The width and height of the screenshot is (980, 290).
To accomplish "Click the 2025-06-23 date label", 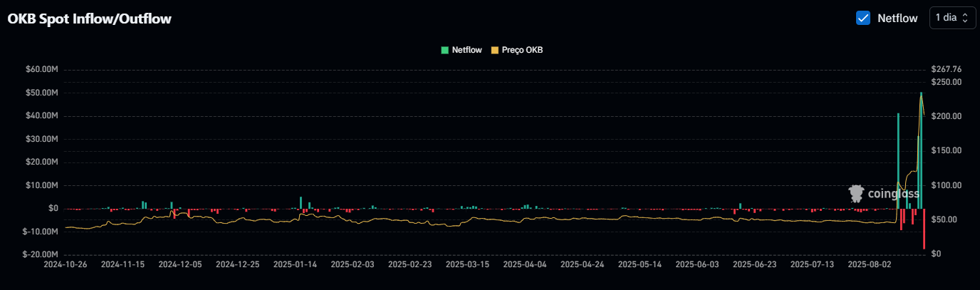I will coord(754,264).
